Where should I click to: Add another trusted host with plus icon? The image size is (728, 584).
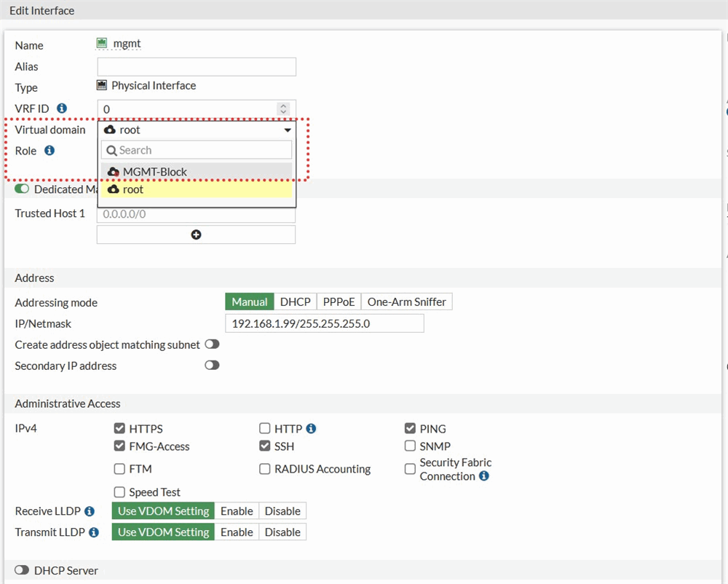coord(196,234)
